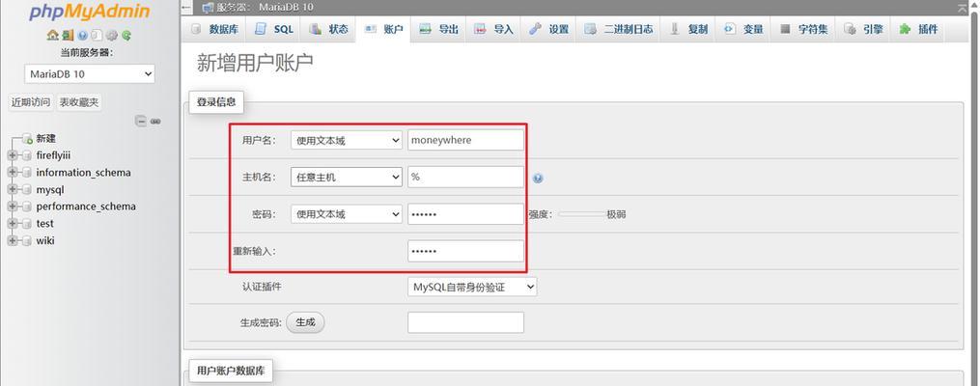Viewport: 980px width, 386px height.
Task: Switch to the 状态 tab
Action: [328, 29]
